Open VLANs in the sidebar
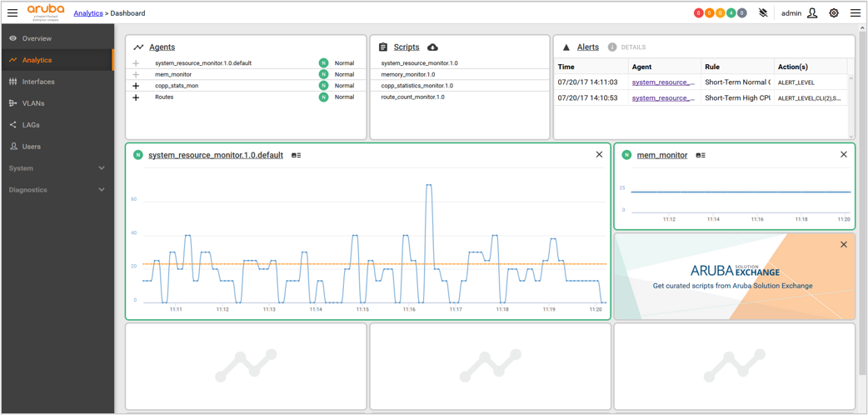 pyautogui.click(x=57, y=103)
